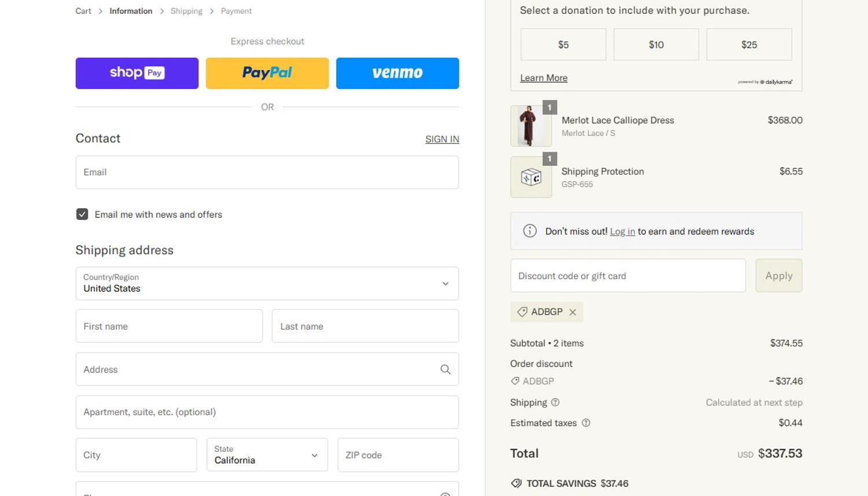Viewport: 868px width, 496px height.
Task: Click the address search magnifier icon
Action: (x=445, y=369)
